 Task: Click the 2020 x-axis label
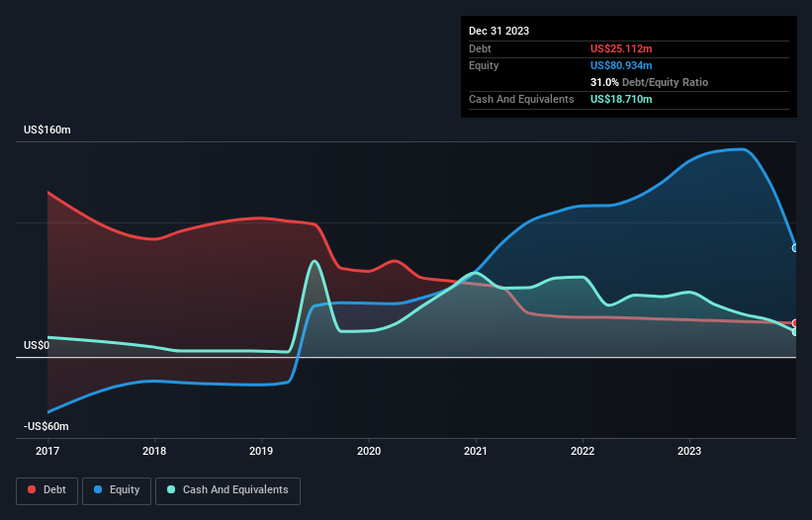(x=369, y=451)
